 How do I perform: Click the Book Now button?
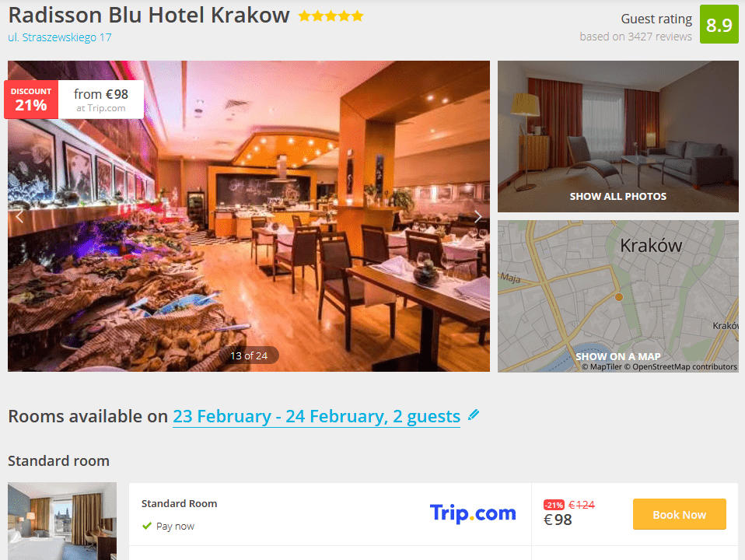679,514
